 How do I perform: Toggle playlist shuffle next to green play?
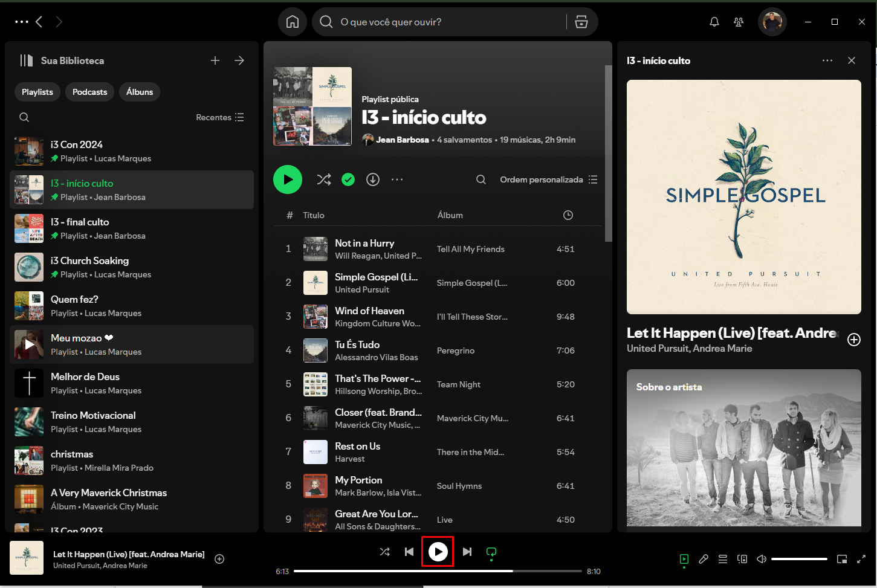click(x=324, y=179)
